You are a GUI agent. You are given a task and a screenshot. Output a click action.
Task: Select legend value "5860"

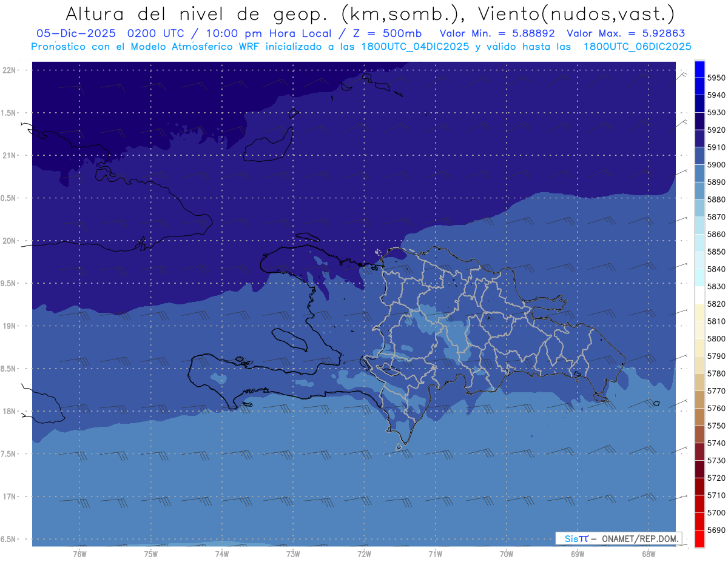(717, 234)
